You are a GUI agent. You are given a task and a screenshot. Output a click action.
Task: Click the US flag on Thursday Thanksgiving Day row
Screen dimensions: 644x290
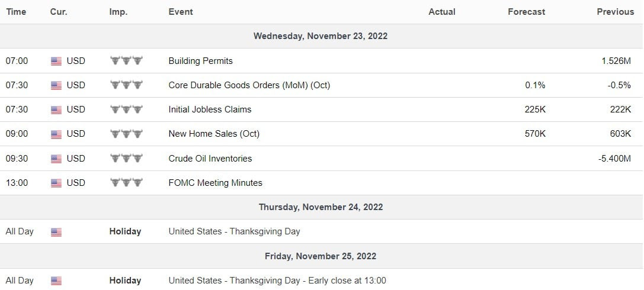click(x=56, y=232)
